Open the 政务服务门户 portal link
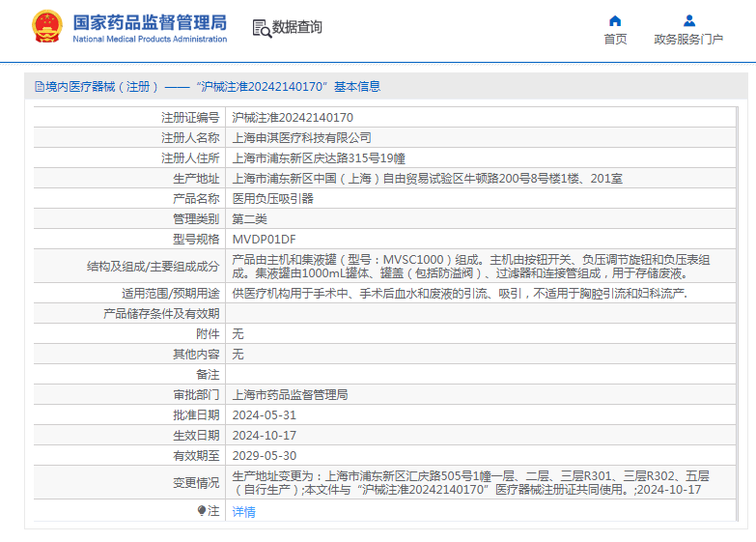This screenshot has height=542, width=756. pyautogui.click(x=688, y=39)
